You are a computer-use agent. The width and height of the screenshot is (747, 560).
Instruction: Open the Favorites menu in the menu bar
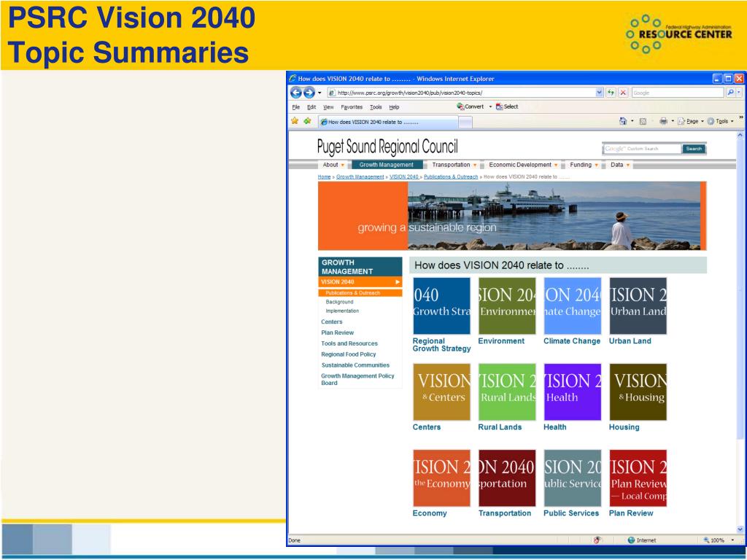(352, 107)
